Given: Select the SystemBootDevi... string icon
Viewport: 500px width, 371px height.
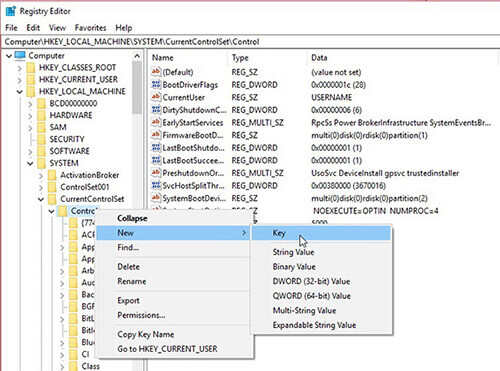Looking at the screenshot, I should (156, 198).
